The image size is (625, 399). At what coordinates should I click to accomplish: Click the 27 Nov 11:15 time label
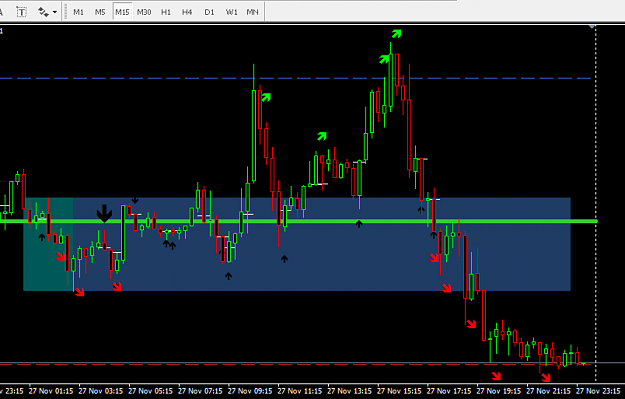tap(300, 391)
